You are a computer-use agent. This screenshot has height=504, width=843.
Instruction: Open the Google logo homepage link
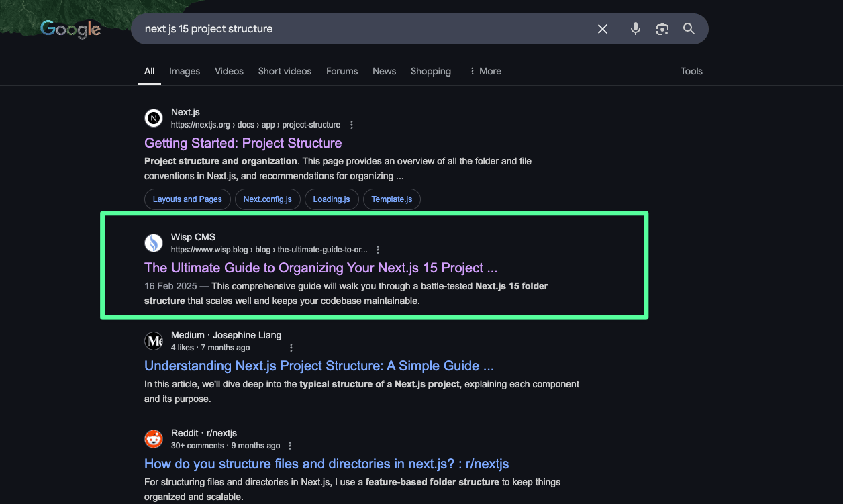[70, 29]
